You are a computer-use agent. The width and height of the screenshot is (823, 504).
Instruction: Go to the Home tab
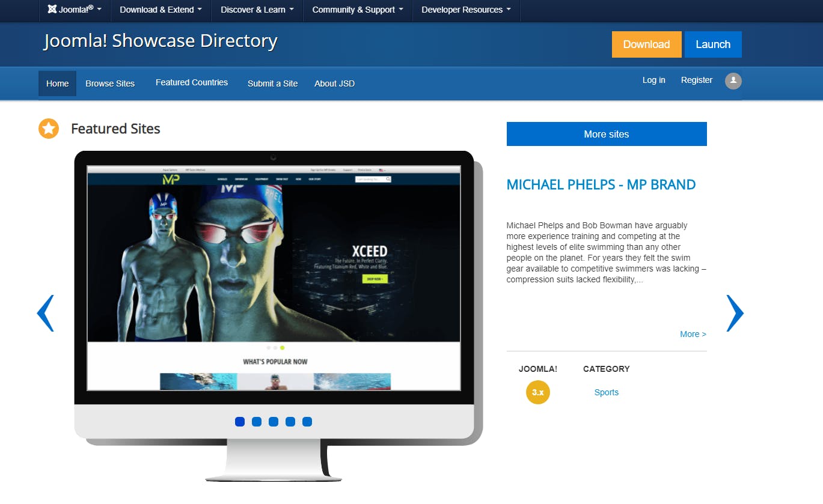57,83
